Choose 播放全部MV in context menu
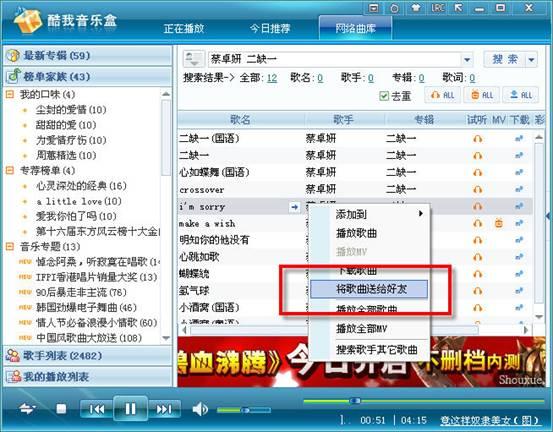553x432 pixels. pyautogui.click(x=369, y=329)
